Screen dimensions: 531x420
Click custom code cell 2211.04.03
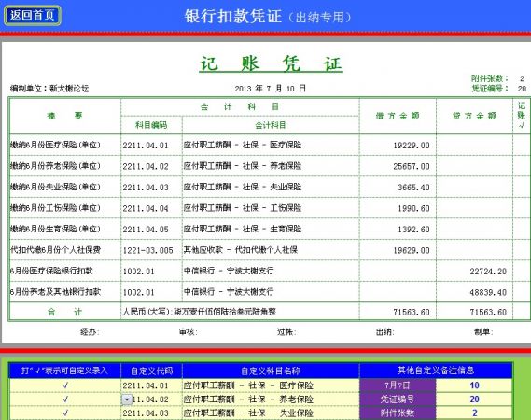(151, 413)
